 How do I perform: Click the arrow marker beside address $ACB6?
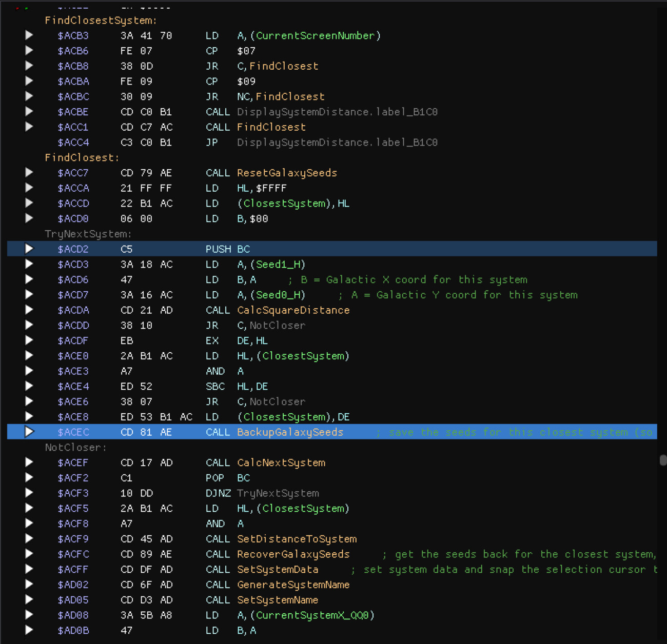click(x=29, y=51)
